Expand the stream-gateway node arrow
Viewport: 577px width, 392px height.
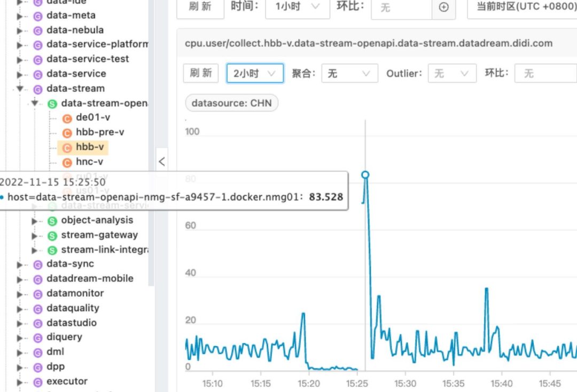coord(35,236)
